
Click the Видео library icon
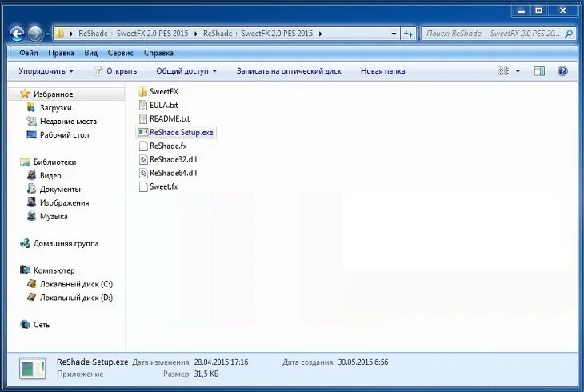pyautogui.click(x=31, y=175)
